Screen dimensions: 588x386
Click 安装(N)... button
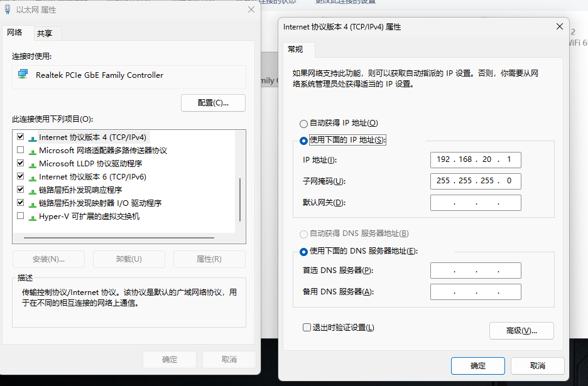click(49, 259)
